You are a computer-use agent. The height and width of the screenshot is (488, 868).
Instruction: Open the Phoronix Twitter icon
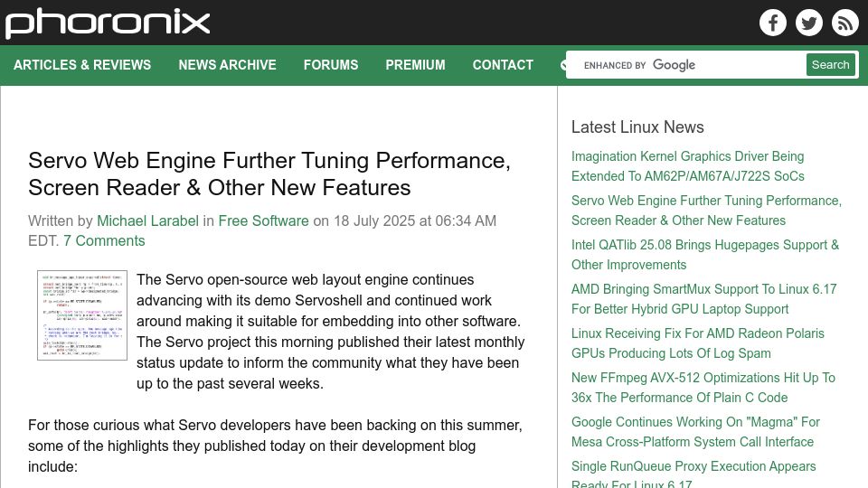808,23
